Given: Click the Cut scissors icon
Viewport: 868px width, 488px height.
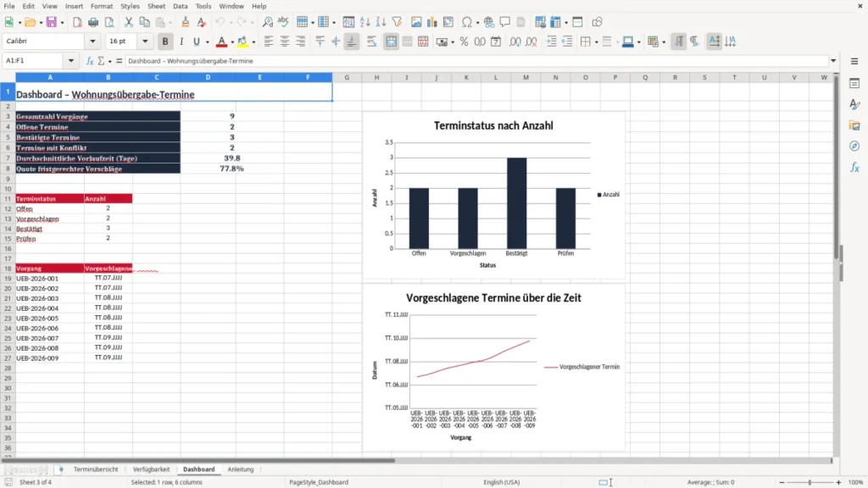Looking at the screenshot, I should pyautogui.click(x=129, y=22).
